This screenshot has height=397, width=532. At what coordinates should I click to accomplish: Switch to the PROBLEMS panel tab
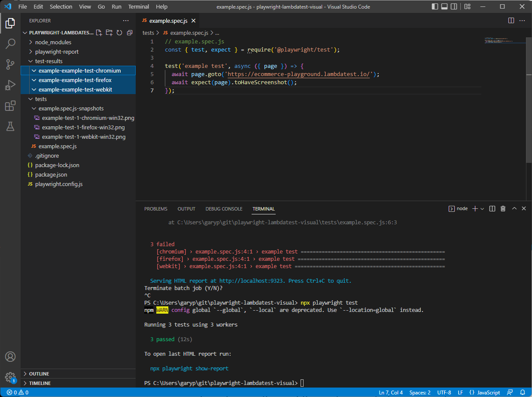pyautogui.click(x=156, y=209)
